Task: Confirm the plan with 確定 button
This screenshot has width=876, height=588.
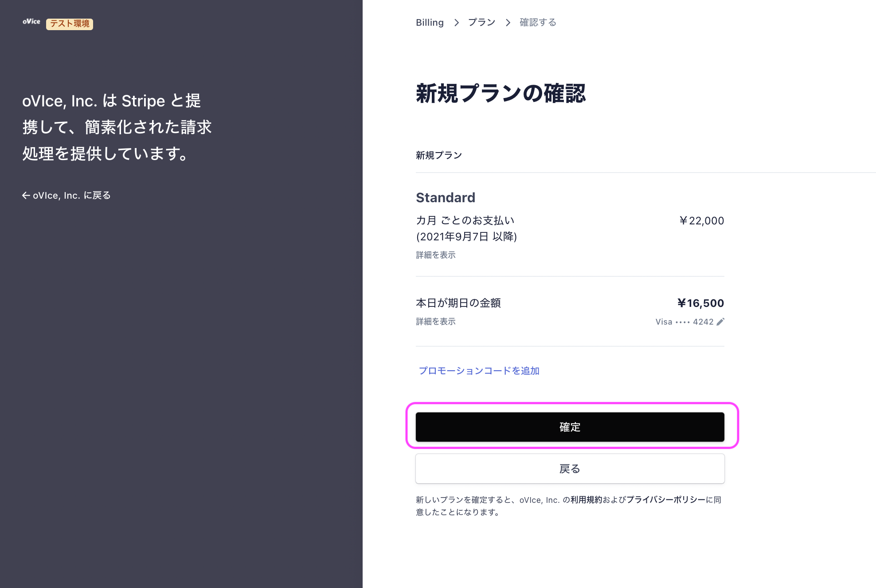Action: pyautogui.click(x=570, y=427)
